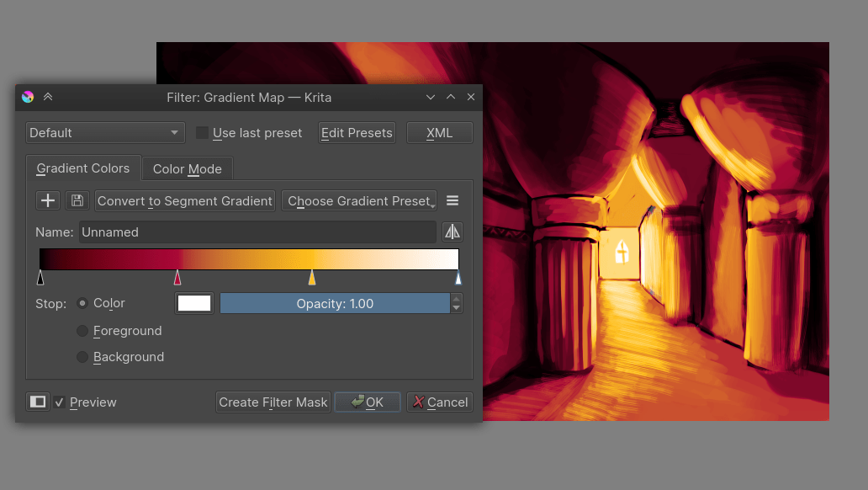Save the current gradient
This screenshot has height=490, width=868.
[x=77, y=200]
